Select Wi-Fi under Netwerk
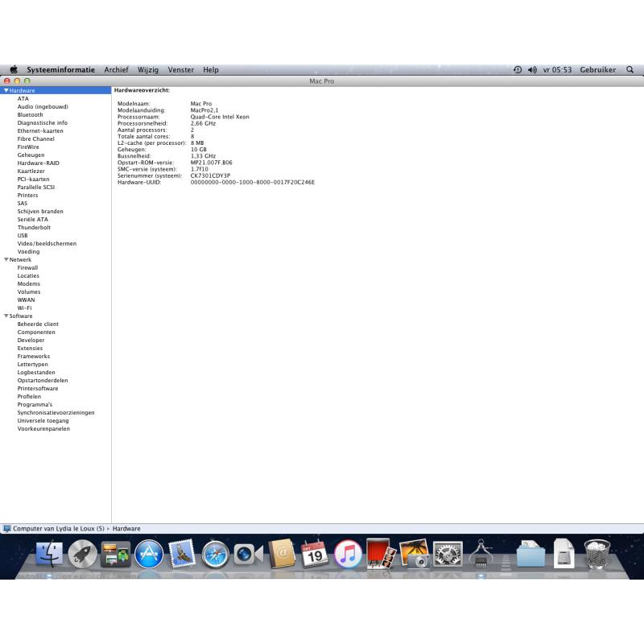The image size is (644, 644). click(25, 308)
